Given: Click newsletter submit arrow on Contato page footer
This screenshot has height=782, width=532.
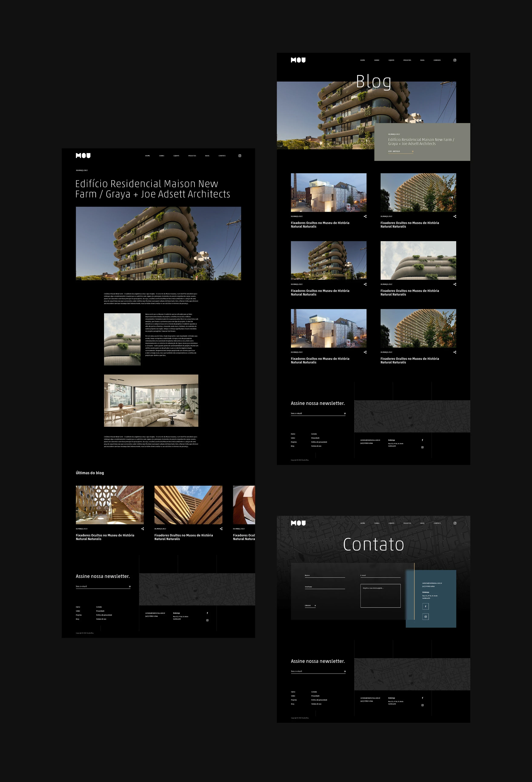Looking at the screenshot, I should 345,671.
